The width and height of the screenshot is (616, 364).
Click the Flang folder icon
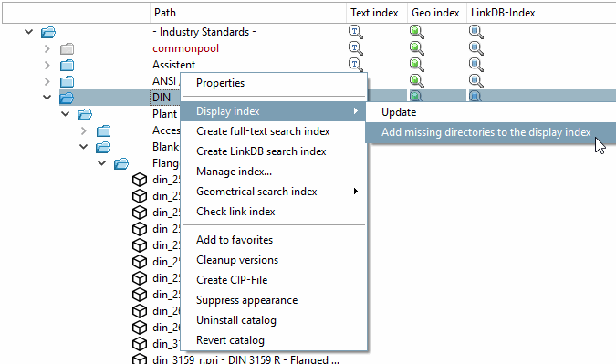click(x=121, y=163)
